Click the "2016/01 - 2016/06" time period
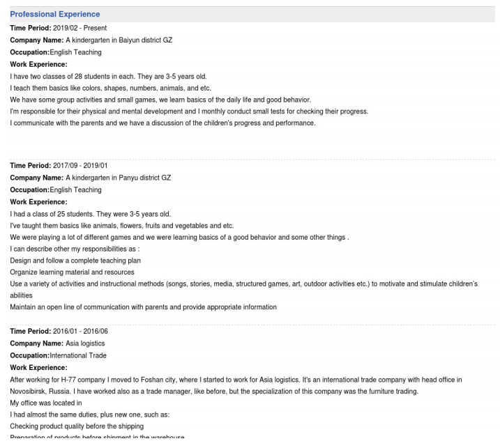 (80, 332)
